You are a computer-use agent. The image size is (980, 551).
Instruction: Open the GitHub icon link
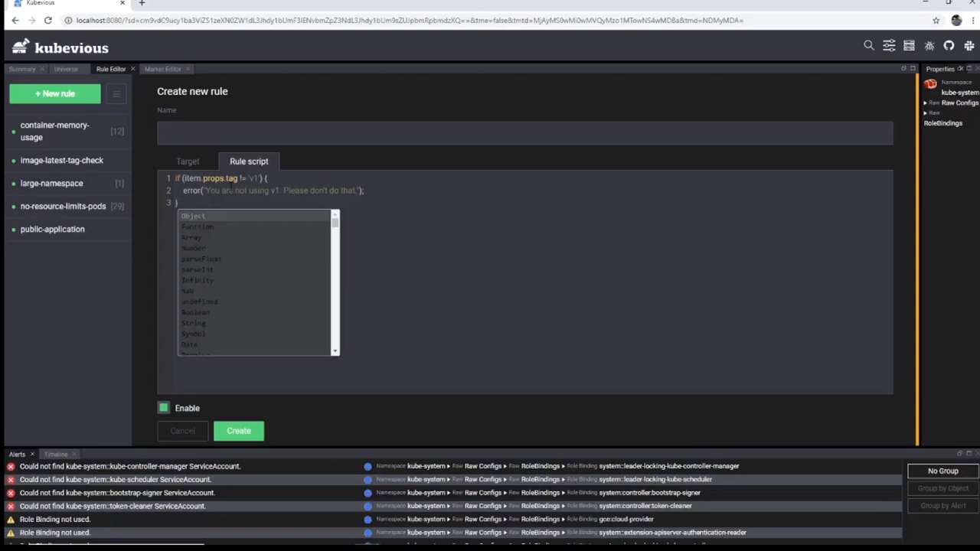[x=949, y=46]
